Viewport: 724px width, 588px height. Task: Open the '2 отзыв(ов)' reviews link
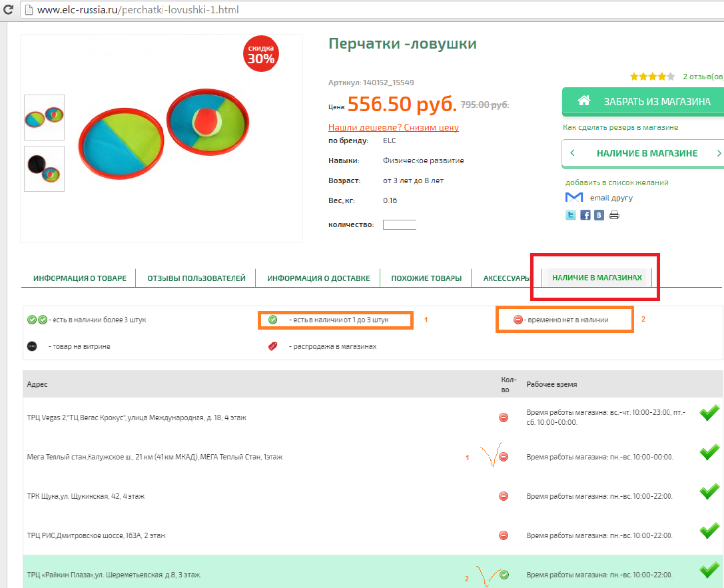[703, 77]
